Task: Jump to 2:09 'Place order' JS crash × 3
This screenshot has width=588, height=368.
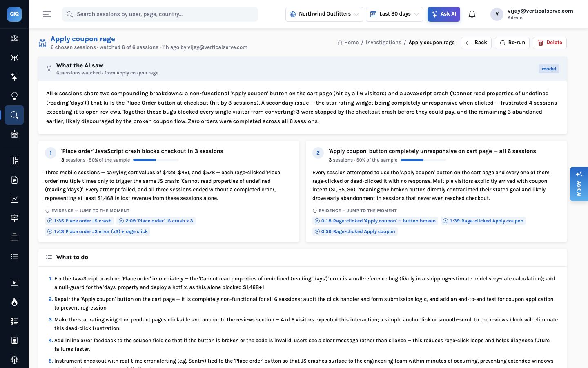Action: point(156,221)
